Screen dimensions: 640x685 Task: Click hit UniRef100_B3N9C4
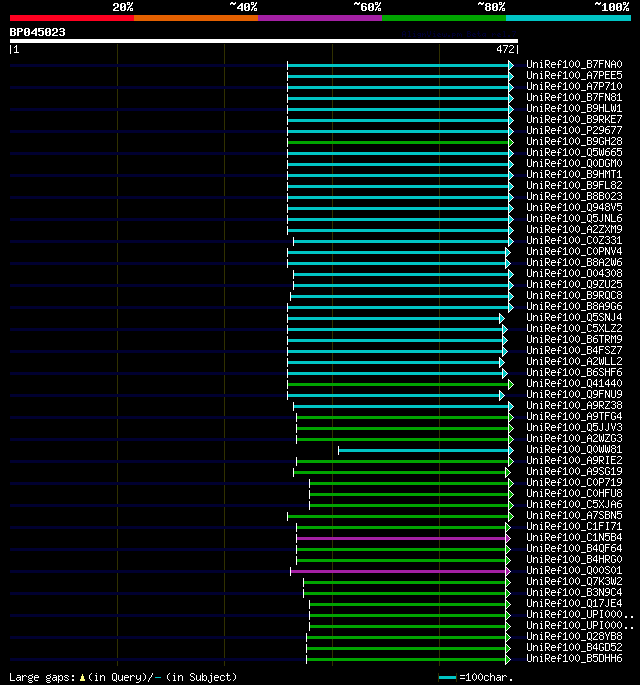tap(574, 592)
